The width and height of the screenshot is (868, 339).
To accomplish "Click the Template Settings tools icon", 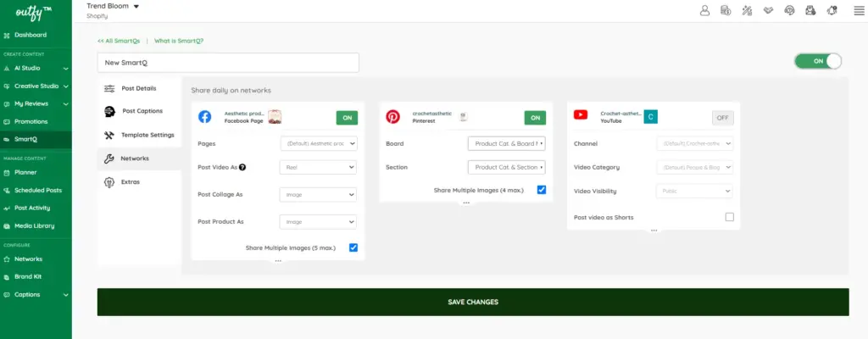I will [109, 135].
